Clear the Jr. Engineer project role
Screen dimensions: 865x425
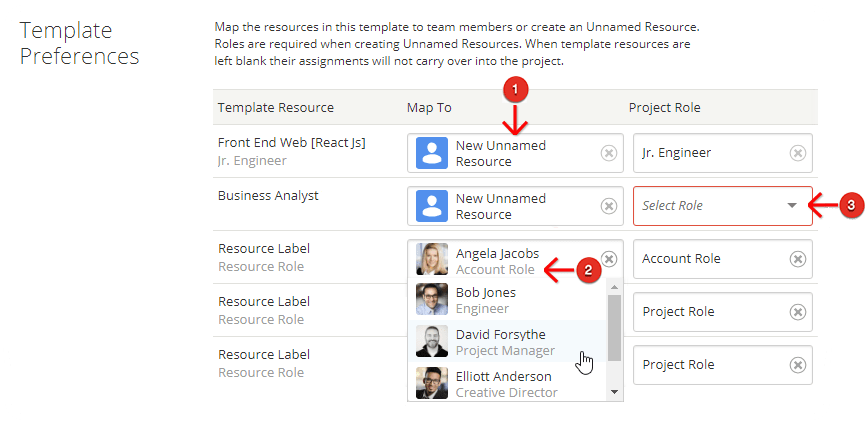point(798,153)
